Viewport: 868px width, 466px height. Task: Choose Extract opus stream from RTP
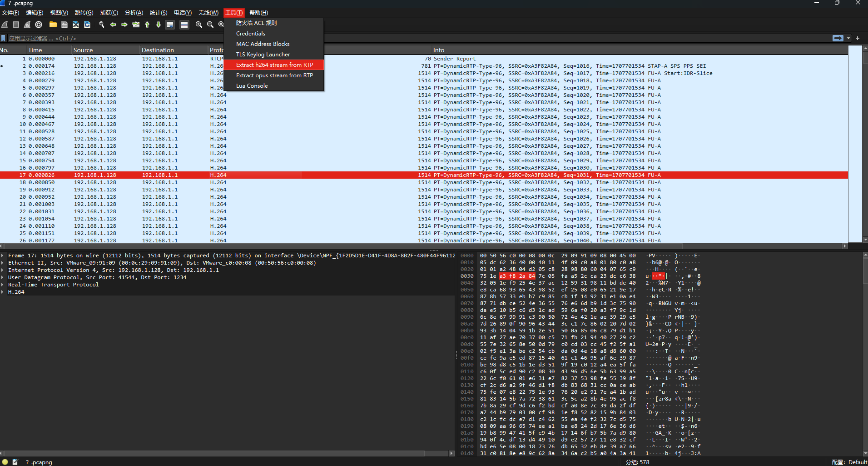[x=274, y=75]
